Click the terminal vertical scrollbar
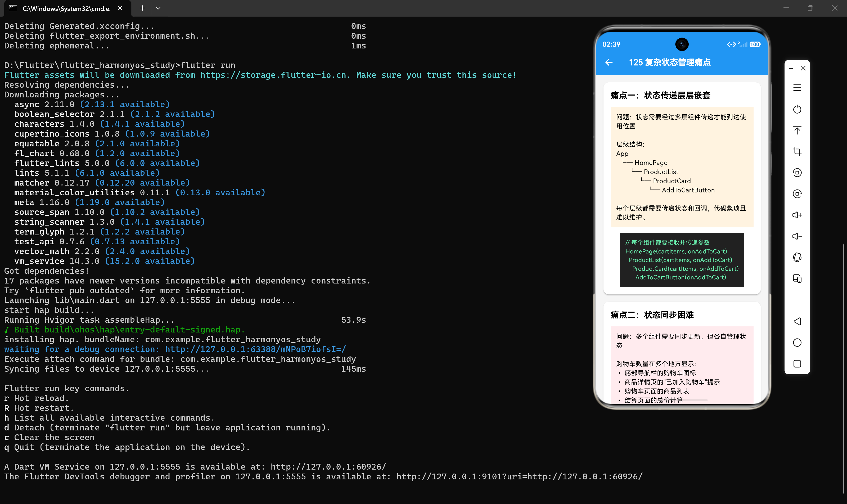Viewport: 847px width, 504px height. click(x=844, y=368)
